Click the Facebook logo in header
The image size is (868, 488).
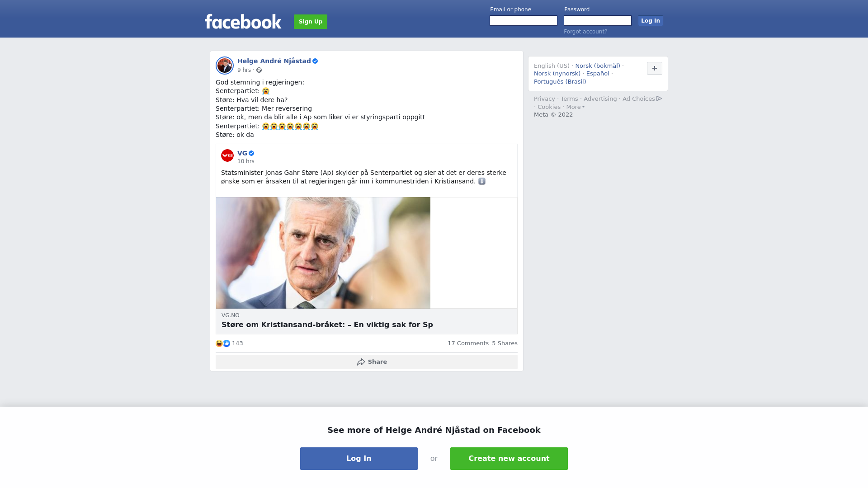coord(243,21)
